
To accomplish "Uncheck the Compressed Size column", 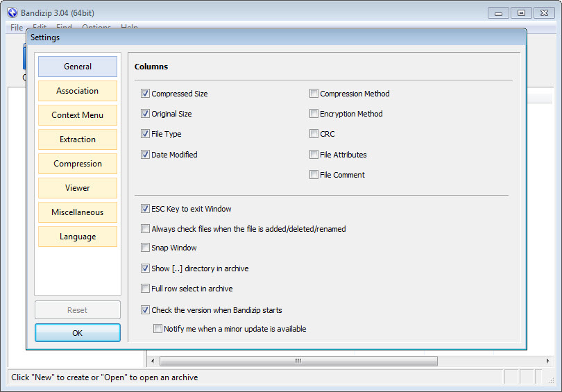I will (x=145, y=94).
